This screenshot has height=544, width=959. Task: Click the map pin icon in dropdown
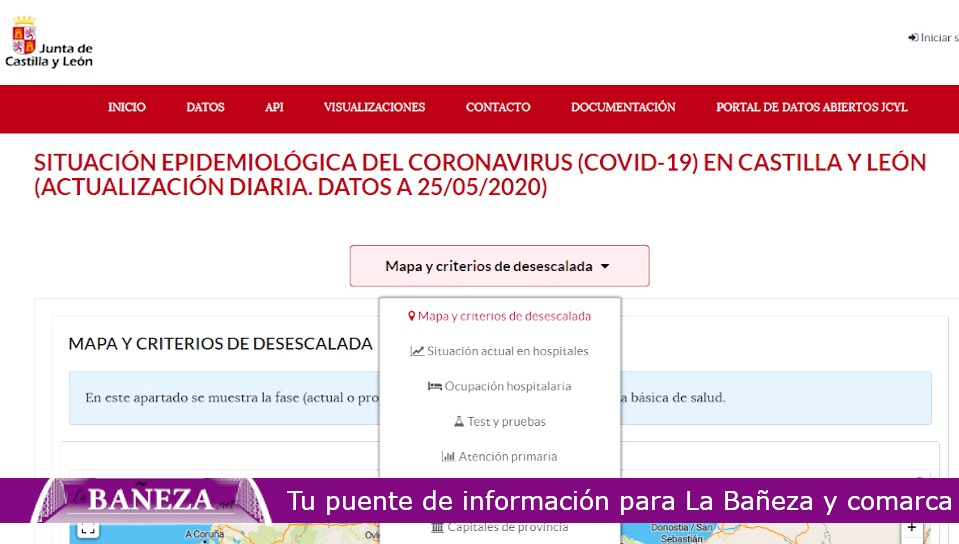coord(411,316)
